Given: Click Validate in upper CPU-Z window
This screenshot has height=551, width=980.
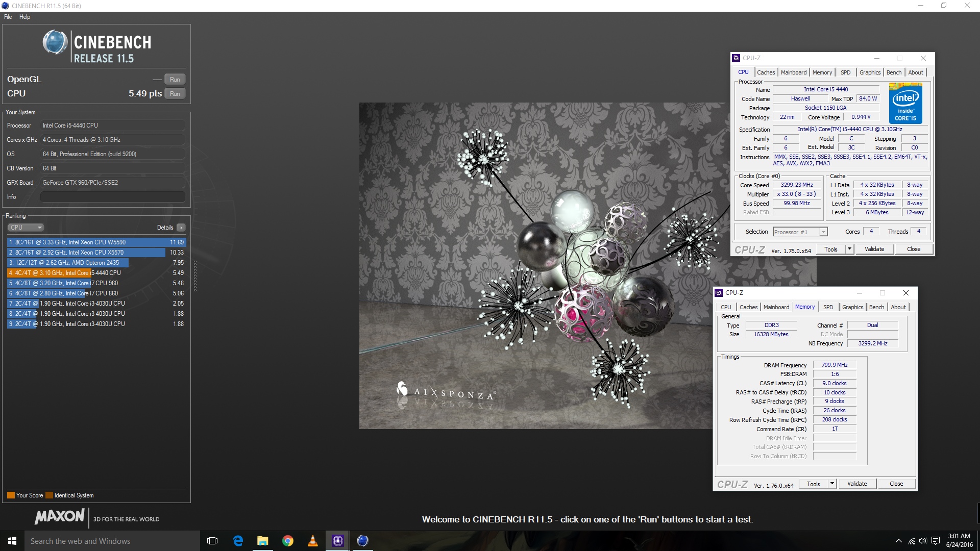Looking at the screenshot, I should click(874, 249).
